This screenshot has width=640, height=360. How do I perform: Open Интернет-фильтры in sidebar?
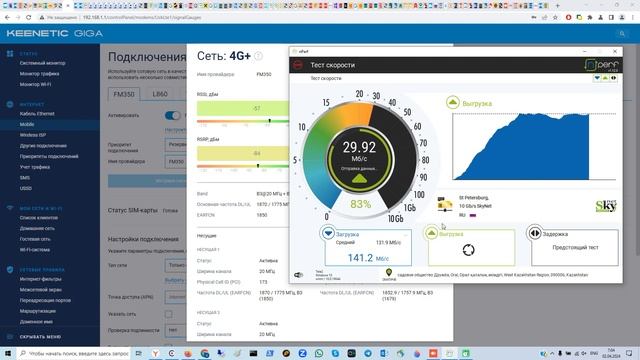click(40, 279)
